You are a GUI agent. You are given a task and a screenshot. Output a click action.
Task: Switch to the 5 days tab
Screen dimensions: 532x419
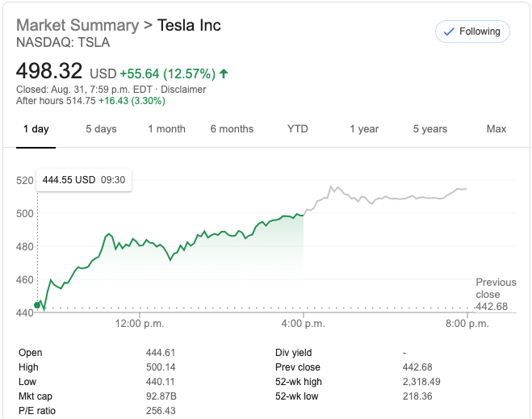101,129
